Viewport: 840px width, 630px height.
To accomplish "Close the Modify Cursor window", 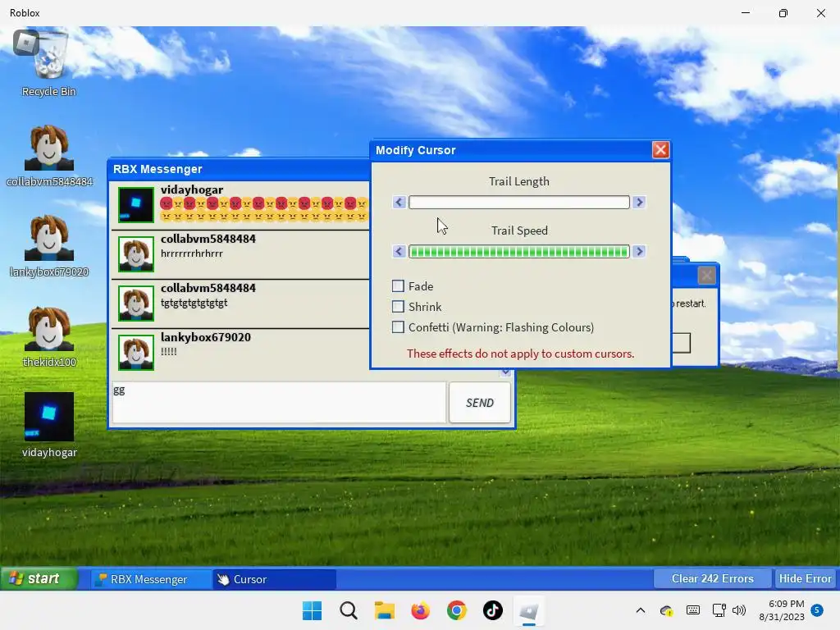I will click(660, 150).
